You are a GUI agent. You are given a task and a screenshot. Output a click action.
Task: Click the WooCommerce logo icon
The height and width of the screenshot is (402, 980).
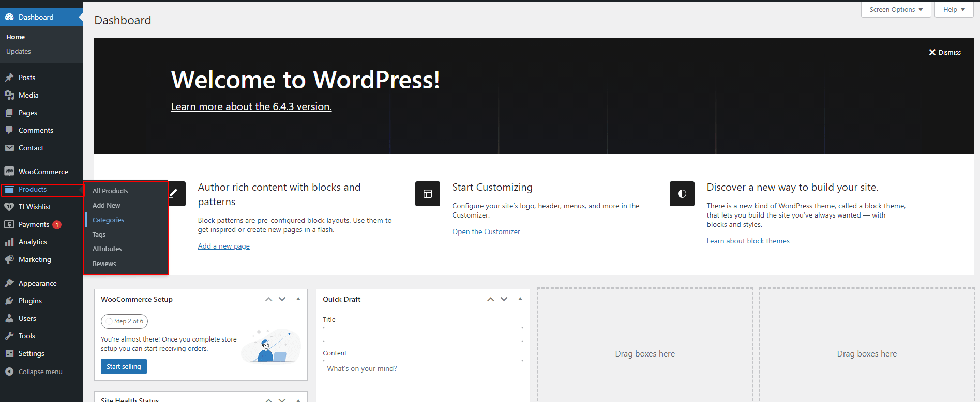(x=9, y=171)
